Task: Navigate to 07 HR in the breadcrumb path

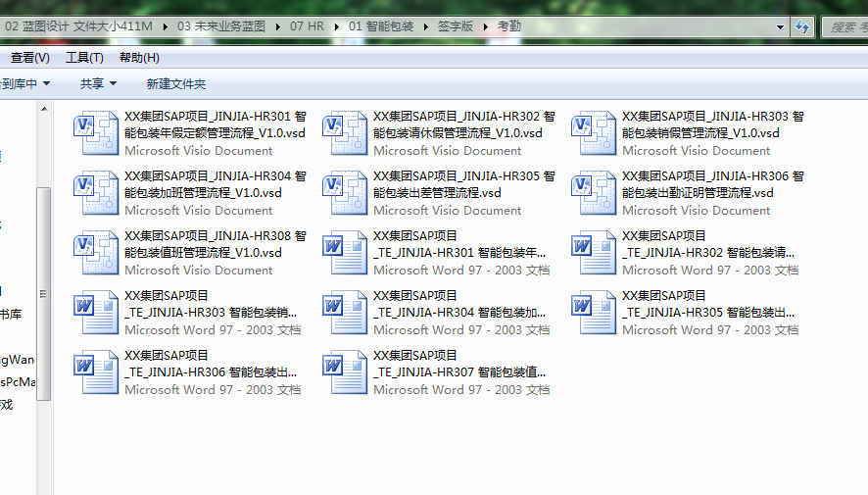Action: pyautogui.click(x=308, y=26)
